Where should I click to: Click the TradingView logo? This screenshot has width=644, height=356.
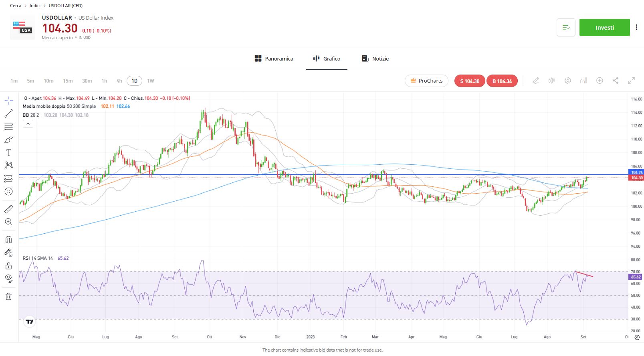point(29,321)
